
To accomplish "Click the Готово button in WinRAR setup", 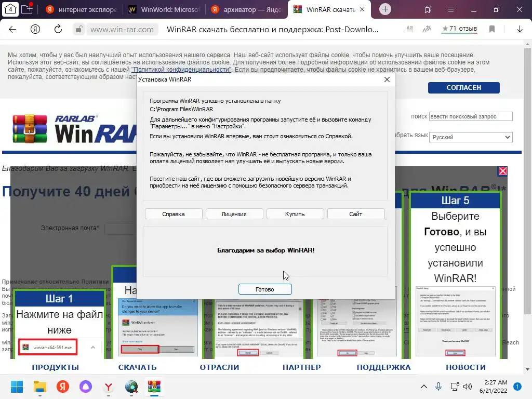I will pos(265,289).
